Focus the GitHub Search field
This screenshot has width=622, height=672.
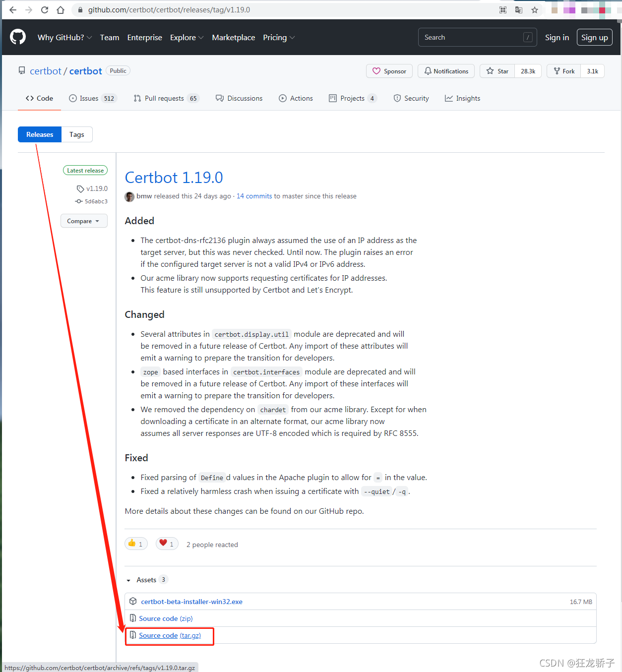pos(478,37)
